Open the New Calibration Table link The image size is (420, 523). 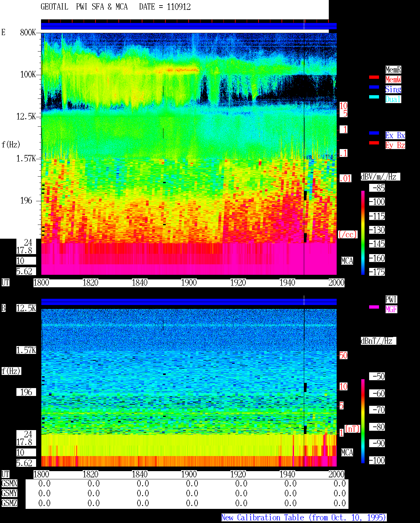pos(304,517)
